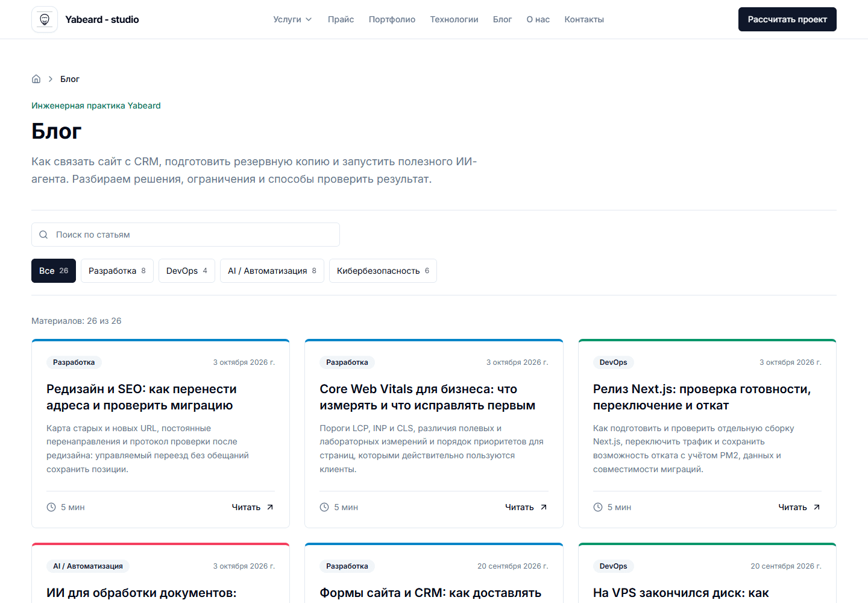Click the clock icon on the Релиз Next.js card

(x=598, y=507)
